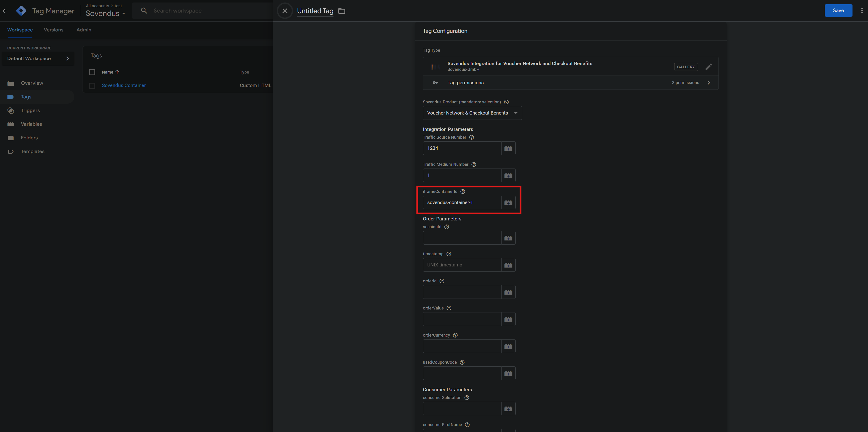The image size is (868, 432).
Task: Toggle the select-all checkbox in Tags header
Action: click(x=92, y=72)
